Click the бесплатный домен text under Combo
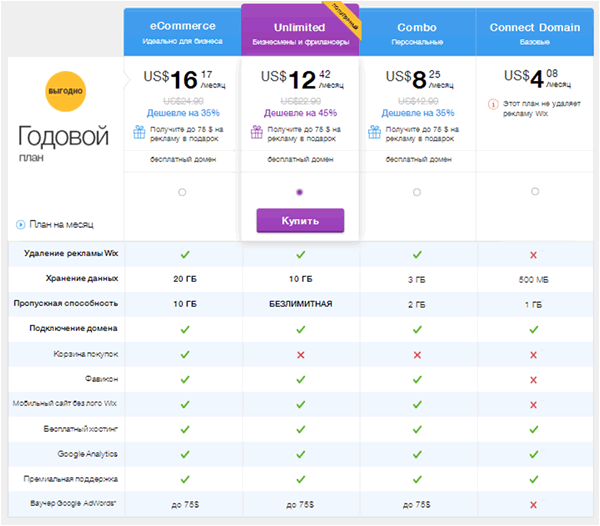600x526 pixels. 418,159
